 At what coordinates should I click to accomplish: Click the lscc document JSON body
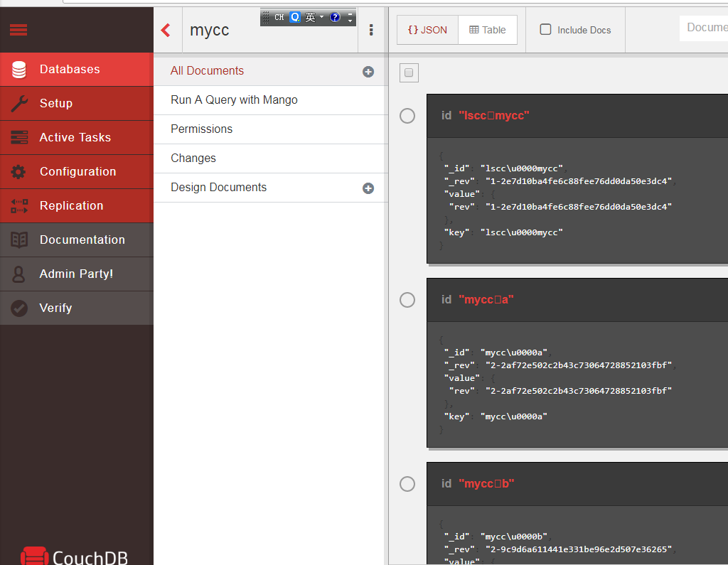[577, 200]
